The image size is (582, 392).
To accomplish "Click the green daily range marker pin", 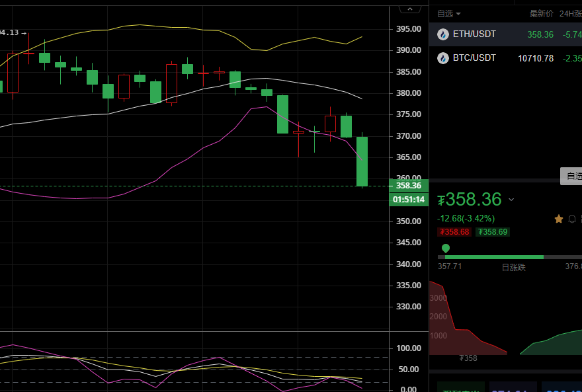I will 445,249.
